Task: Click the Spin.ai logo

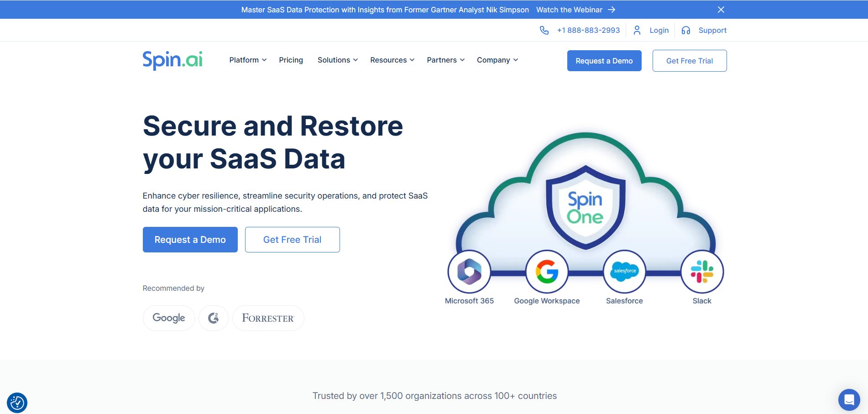Action: [173, 60]
